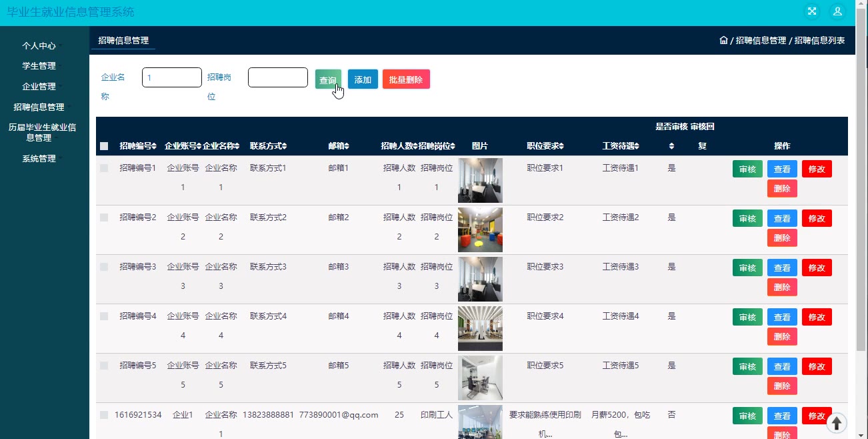Click the 企业名称 search input field
This screenshot has height=439, width=868.
(172, 77)
